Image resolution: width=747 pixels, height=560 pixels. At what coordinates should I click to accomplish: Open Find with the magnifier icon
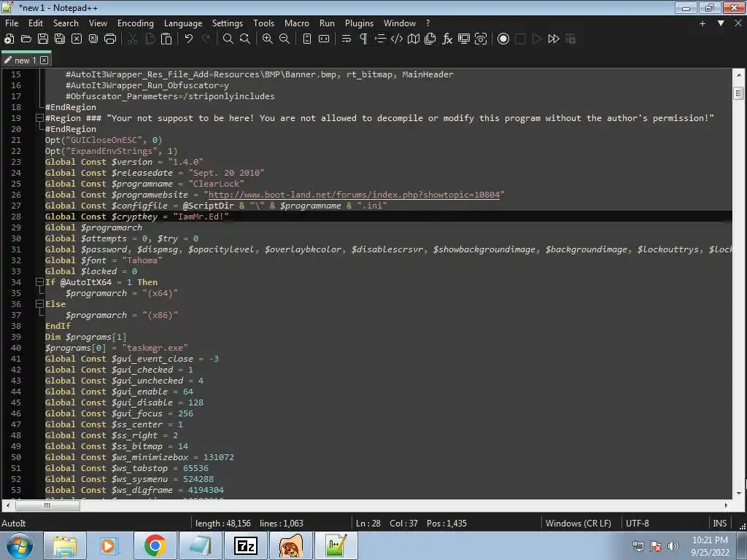(228, 39)
